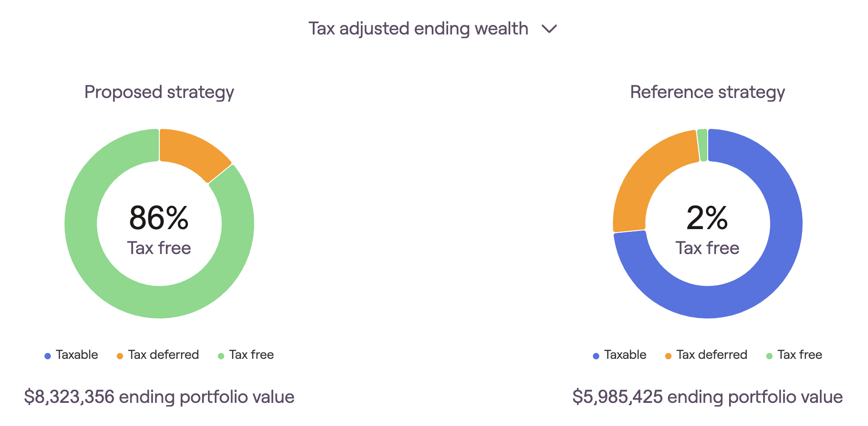
Task: Click orange Tax deferred segment in Reference donut
Action: pos(645,181)
